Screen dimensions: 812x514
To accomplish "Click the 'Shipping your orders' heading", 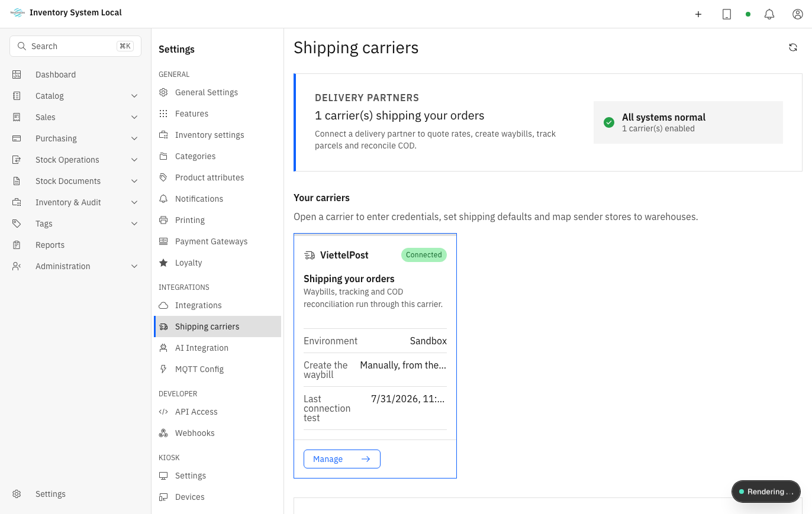I will point(349,279).
